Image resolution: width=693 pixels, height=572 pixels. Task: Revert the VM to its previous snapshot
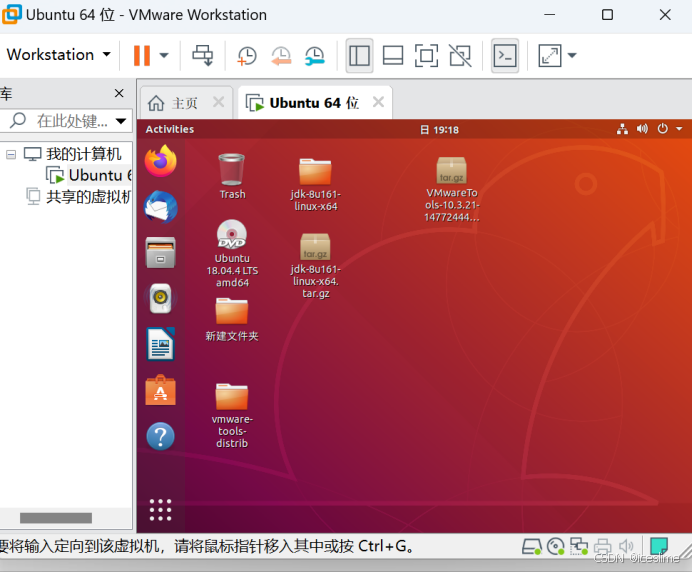(281, 56)
